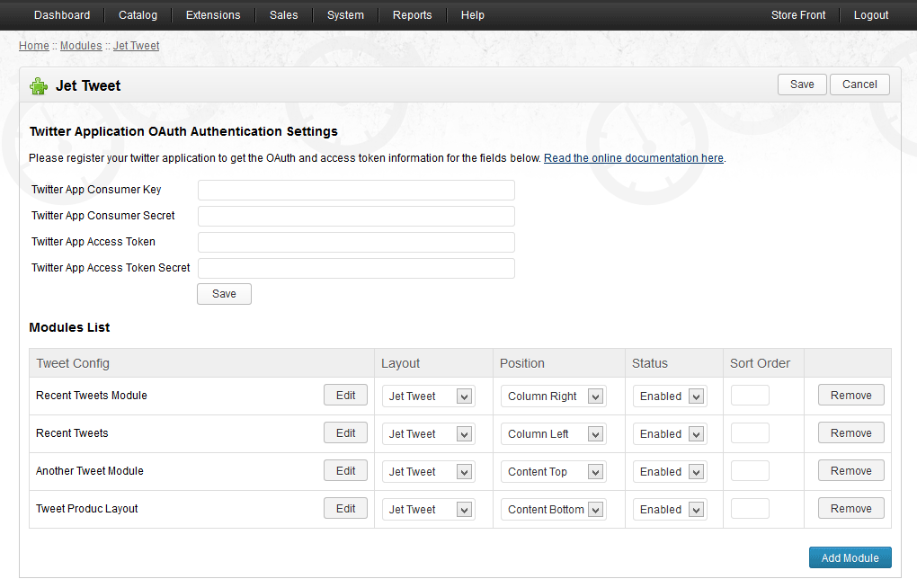Click Save below the OAuth fields
The height and width of the screenshot is (588, 917).
tap(224, 294)
